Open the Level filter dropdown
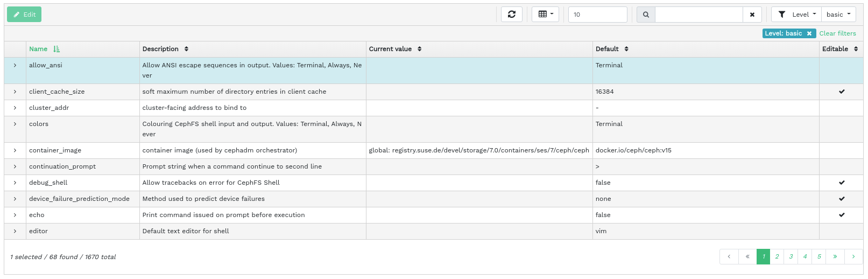 tap(796, 15)
